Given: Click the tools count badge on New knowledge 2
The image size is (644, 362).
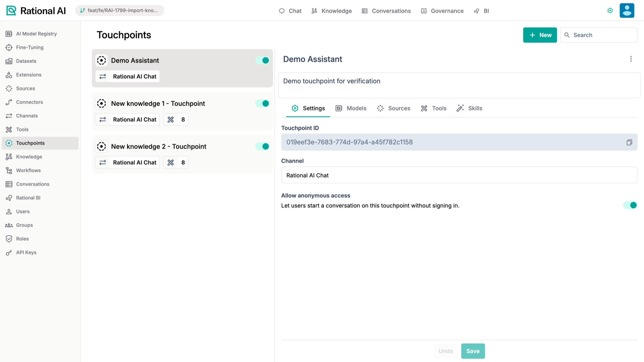Looking at the screenshot, I should pyautogui.click(x=176, y=162).
